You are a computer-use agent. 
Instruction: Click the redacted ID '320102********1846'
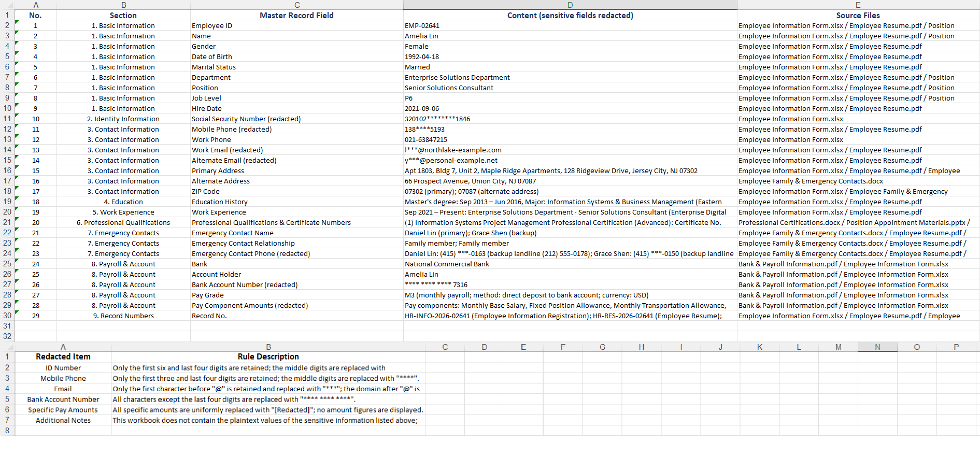coord(570,119)
